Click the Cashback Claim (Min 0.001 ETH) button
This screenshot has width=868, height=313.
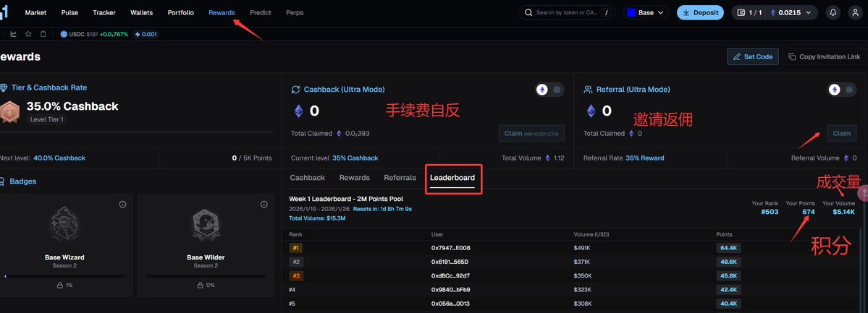coord(531,133)
